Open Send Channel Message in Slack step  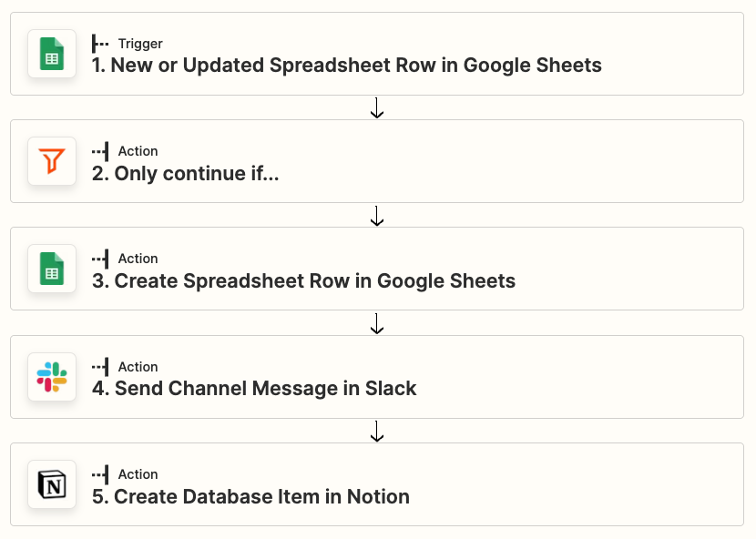[254, 389]
